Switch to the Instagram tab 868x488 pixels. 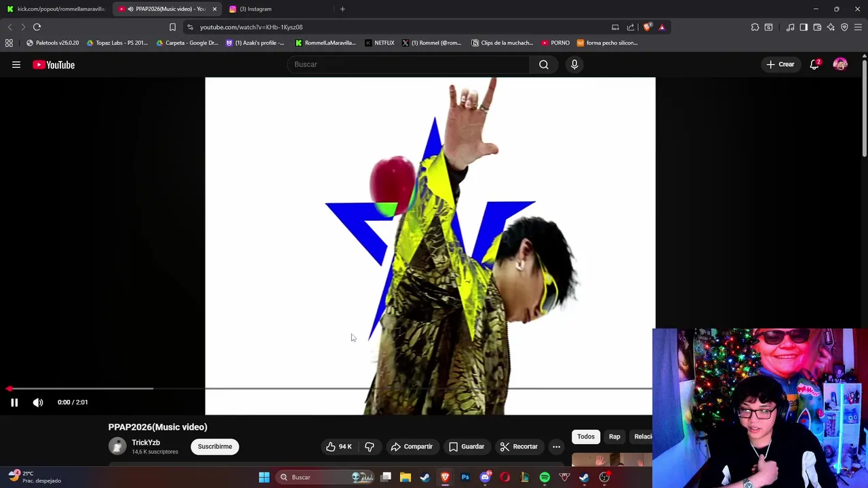[x=278, y=9]
